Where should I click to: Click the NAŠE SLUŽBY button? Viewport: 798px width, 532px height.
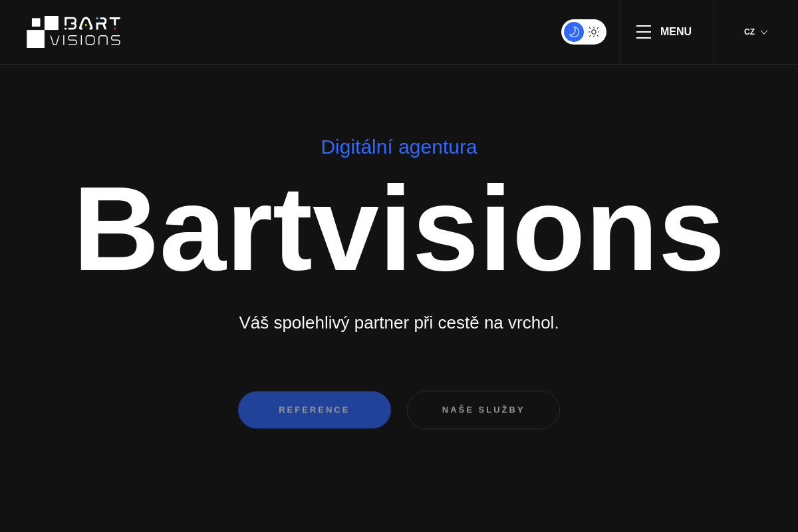(483, 410)
